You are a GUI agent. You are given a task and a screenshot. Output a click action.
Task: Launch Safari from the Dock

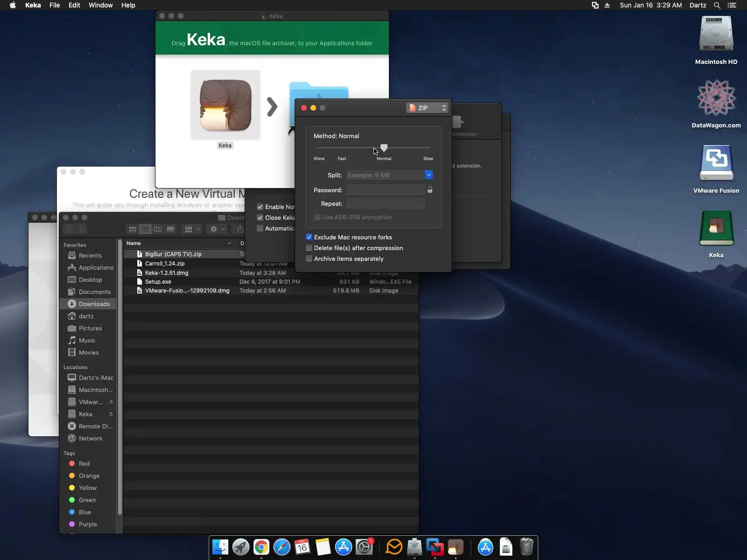(282, 547)
